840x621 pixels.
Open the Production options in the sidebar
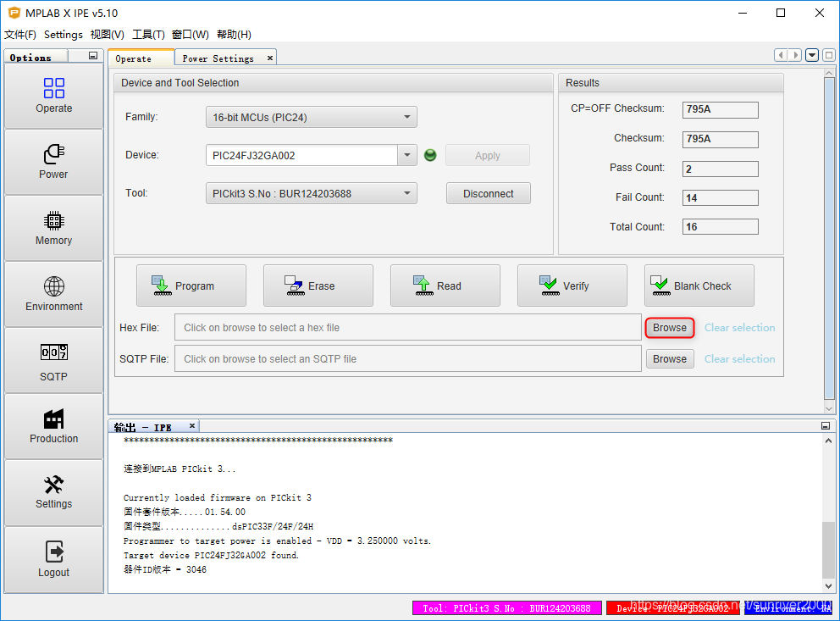click(53, 426)
